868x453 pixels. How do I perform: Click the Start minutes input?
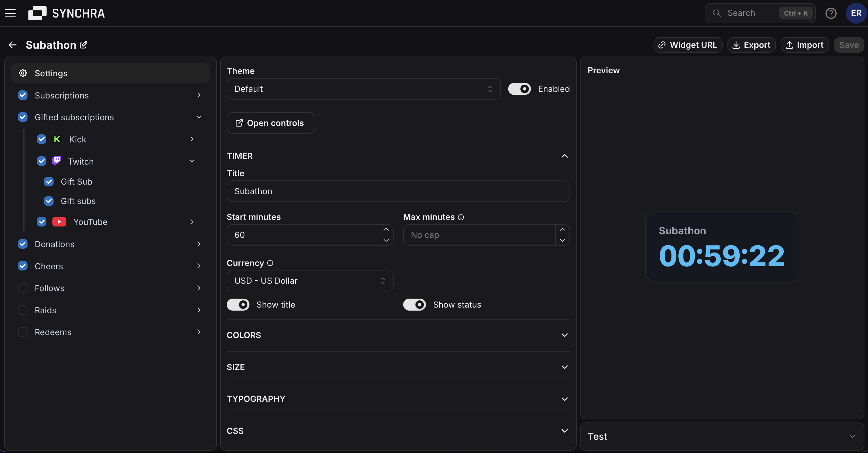(x=303, y=235)
